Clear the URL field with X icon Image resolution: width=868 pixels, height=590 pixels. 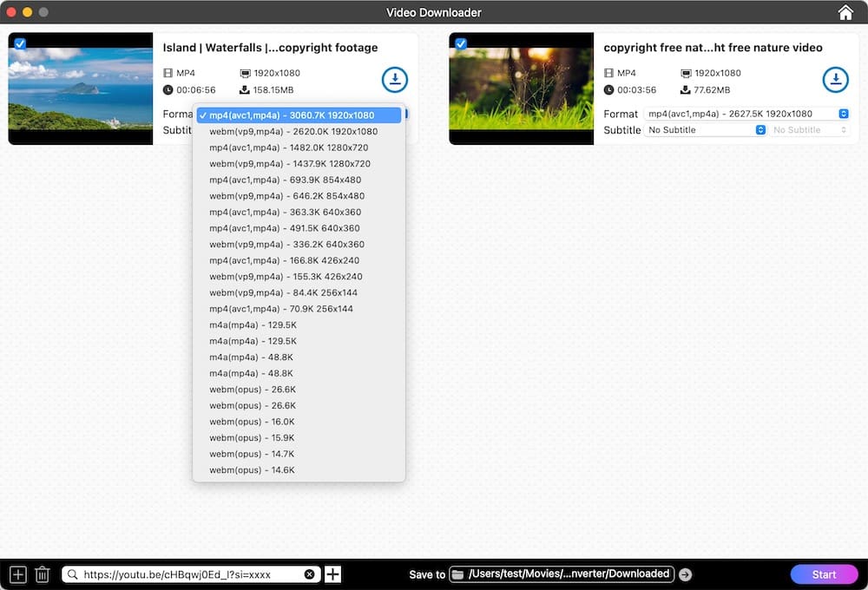pos(310,574)
